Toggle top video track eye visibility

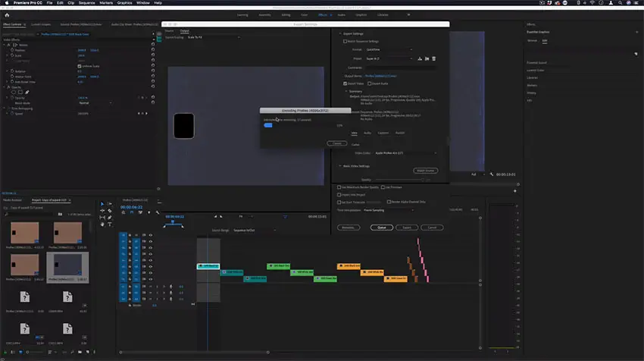click(x=151, y=235)
